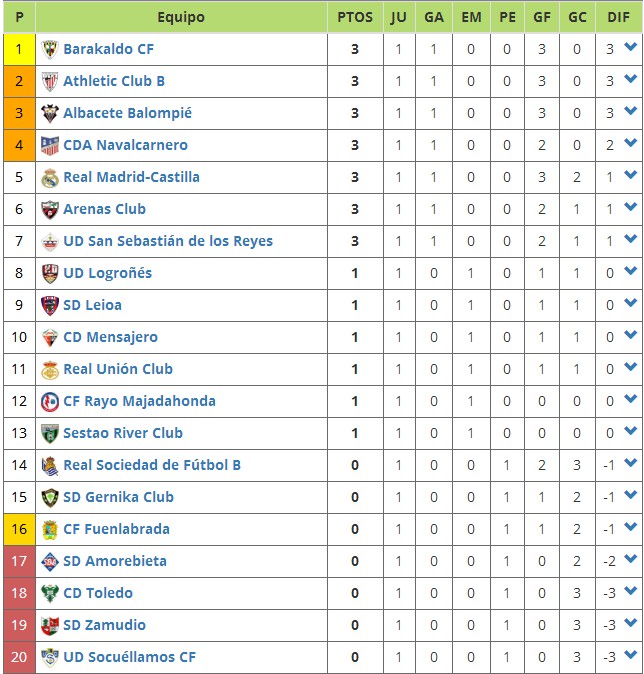
Task: Click the yellow position 1 cell
Action: [x=19, y=49]
